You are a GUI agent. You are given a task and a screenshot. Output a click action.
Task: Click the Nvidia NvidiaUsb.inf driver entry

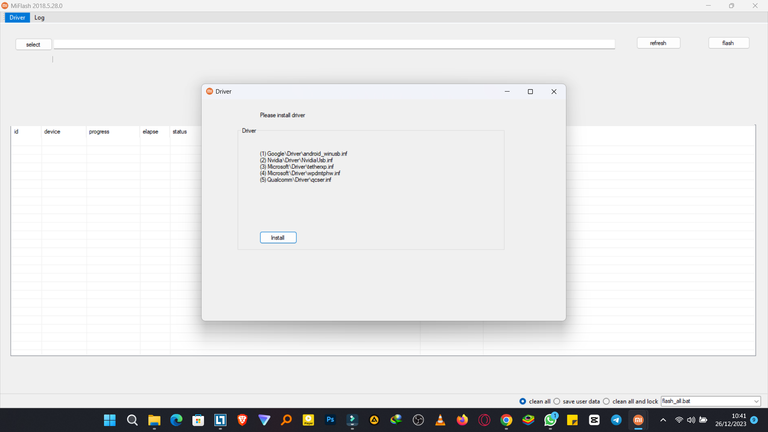point(296,160)
